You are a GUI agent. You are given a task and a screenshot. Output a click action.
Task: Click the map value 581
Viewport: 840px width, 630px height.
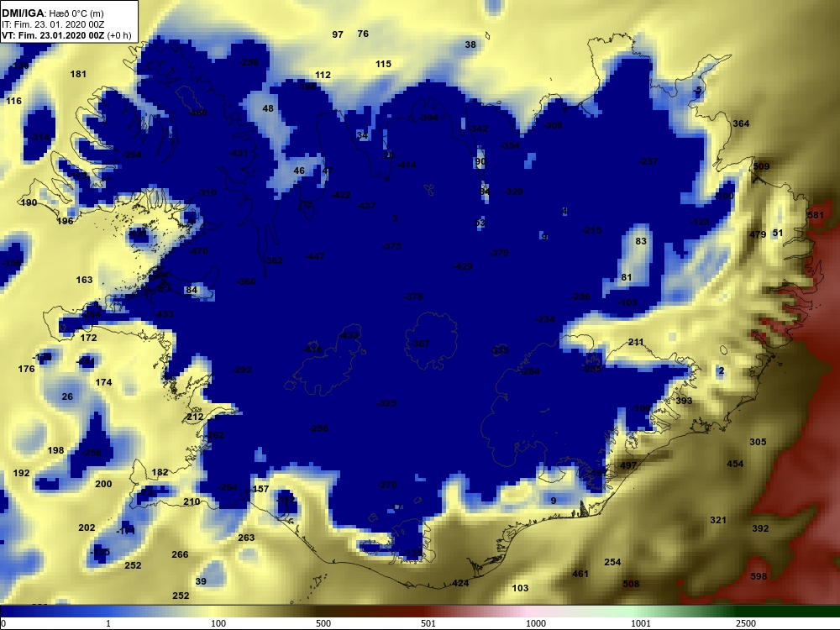(816, 215)
